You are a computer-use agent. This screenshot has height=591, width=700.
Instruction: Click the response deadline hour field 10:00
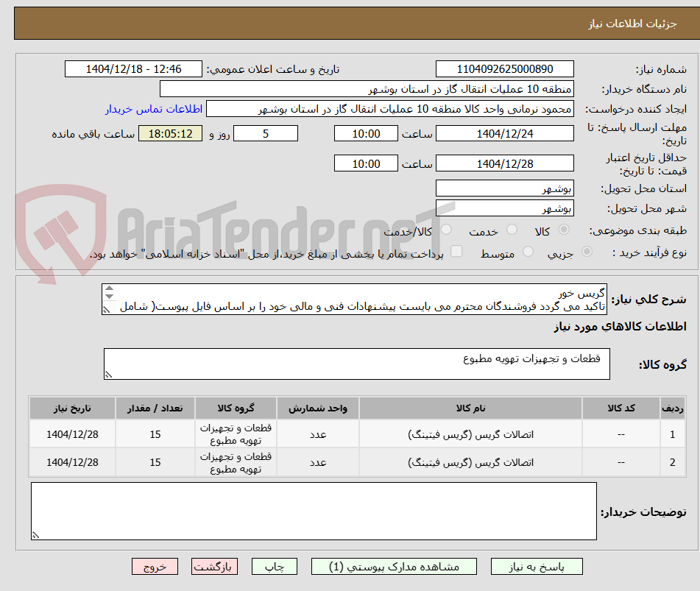[x=366, y=133]
